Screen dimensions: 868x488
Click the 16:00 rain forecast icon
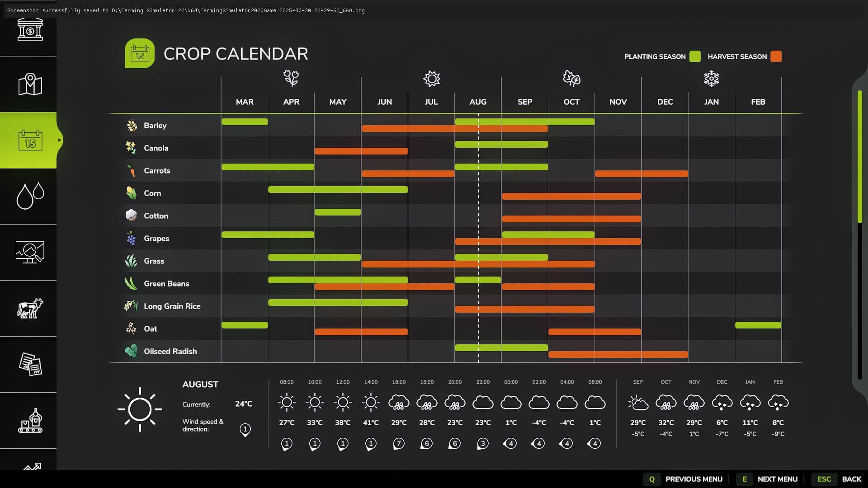pos(399,403)
